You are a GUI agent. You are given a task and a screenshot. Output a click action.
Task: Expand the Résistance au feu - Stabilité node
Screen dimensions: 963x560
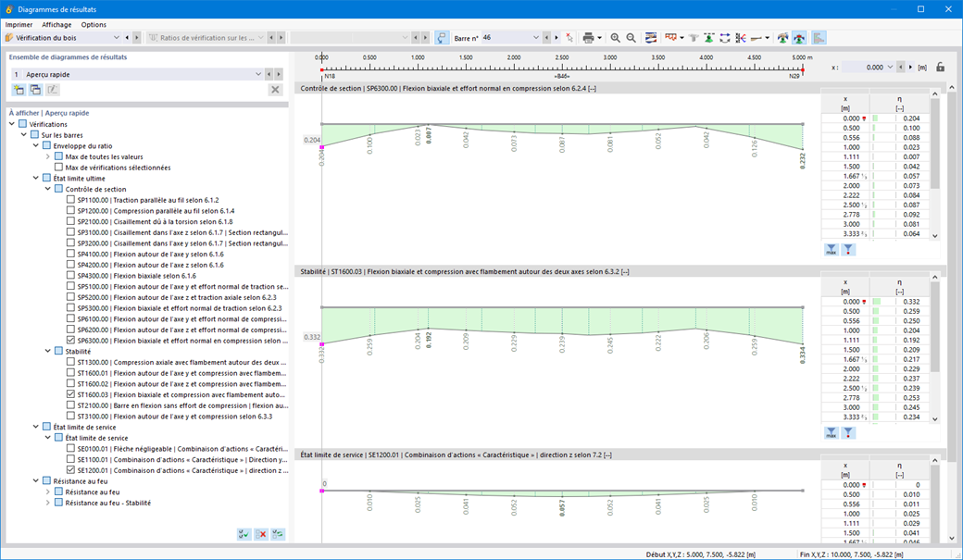click(48, 503)
